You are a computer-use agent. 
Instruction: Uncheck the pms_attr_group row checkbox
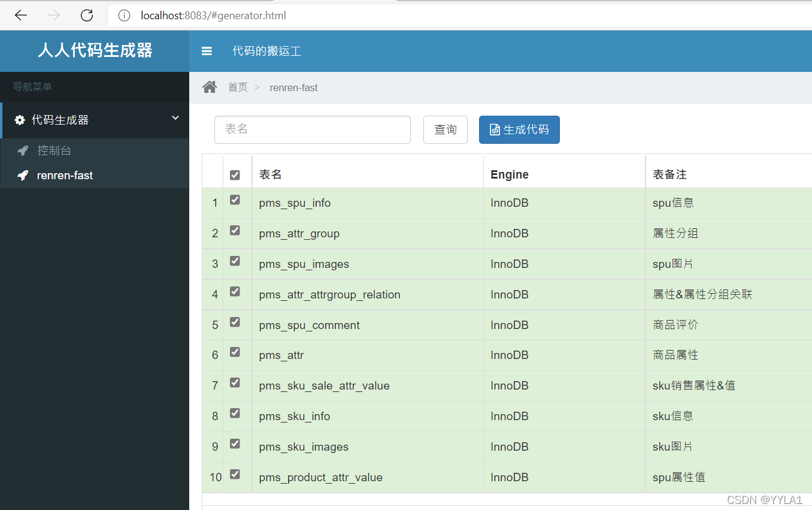[235, 230]
